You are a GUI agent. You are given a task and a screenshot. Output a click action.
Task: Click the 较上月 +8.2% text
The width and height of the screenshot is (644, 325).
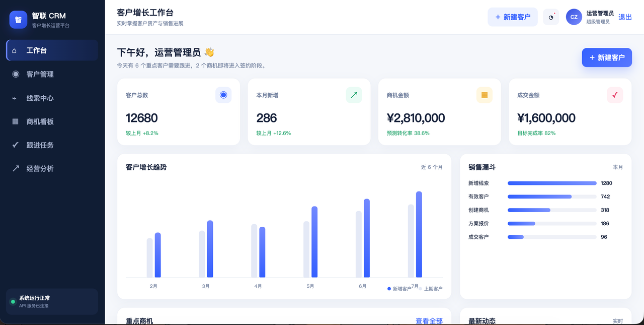tap(142, 134)
